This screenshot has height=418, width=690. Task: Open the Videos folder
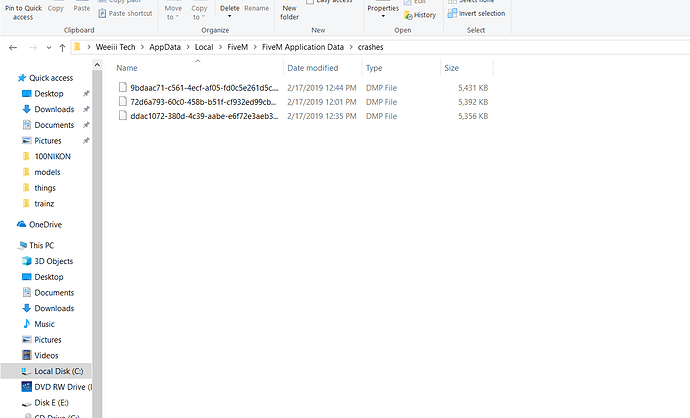pos(46,356)
